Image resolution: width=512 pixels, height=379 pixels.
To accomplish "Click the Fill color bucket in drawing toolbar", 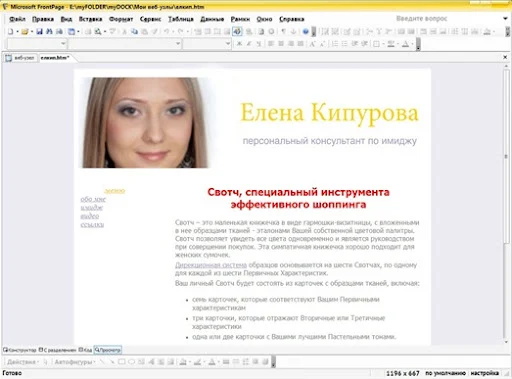I will [183, 362].
